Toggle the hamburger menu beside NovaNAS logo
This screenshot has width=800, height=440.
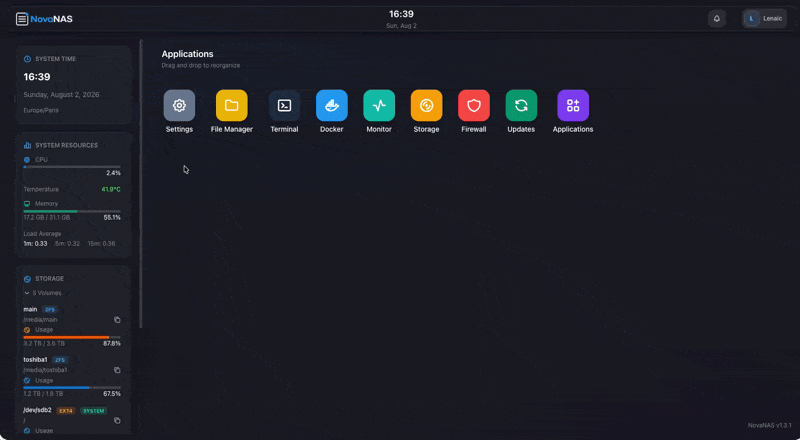coord(22,19)
